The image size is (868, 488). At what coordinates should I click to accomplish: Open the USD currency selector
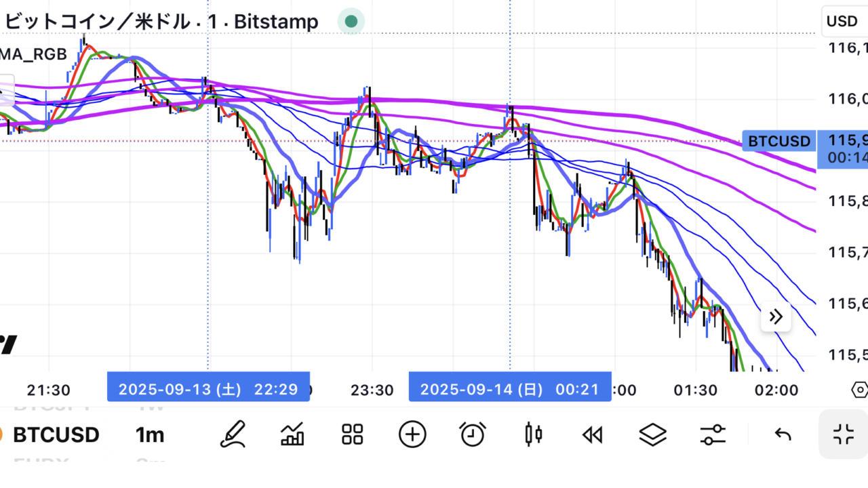(842, 21)
